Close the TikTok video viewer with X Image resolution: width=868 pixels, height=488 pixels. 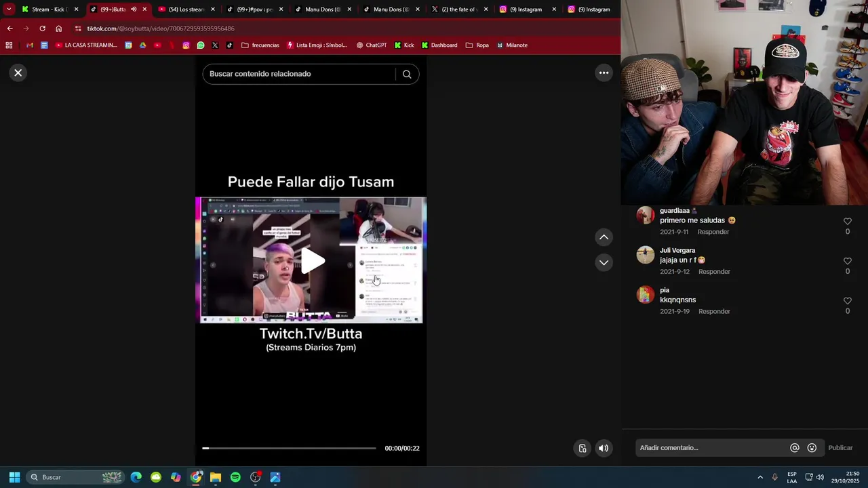[18, 73]
